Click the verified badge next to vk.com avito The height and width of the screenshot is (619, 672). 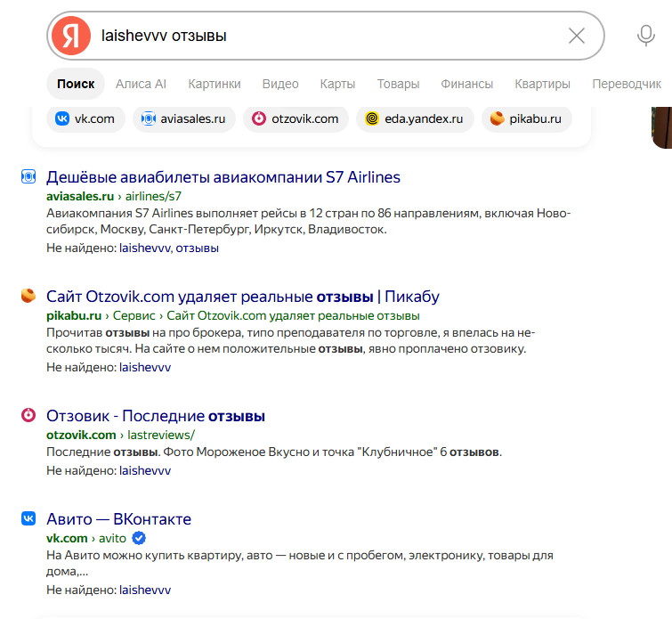pyautogui.click(x=139, y=537)
